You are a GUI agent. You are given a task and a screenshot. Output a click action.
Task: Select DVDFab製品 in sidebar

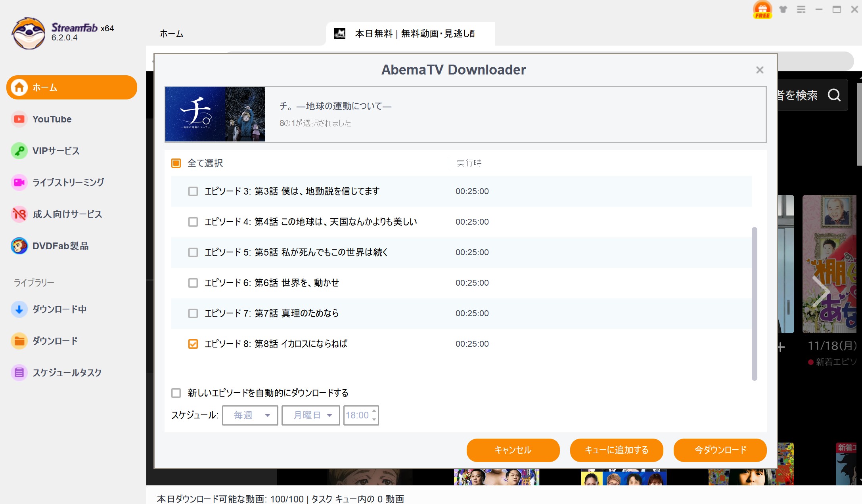(x=61, y=246)
